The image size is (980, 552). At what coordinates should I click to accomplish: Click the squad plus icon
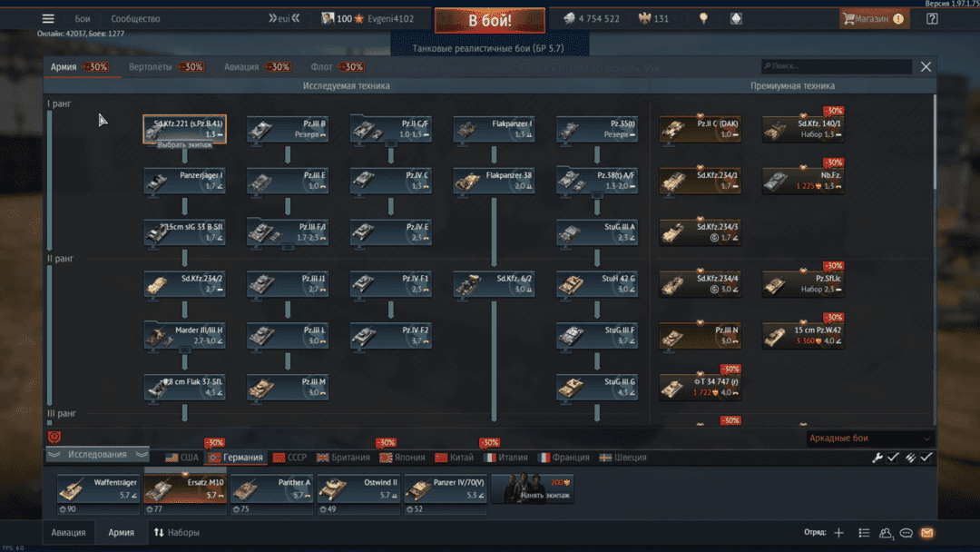click(x=838, y=533)
